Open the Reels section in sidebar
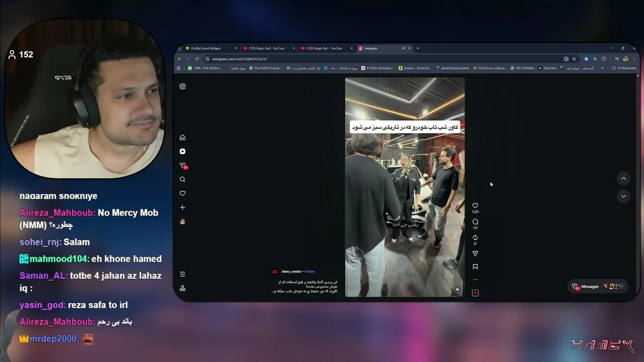This screenshot has width=644, height=362. click(183, 151)
